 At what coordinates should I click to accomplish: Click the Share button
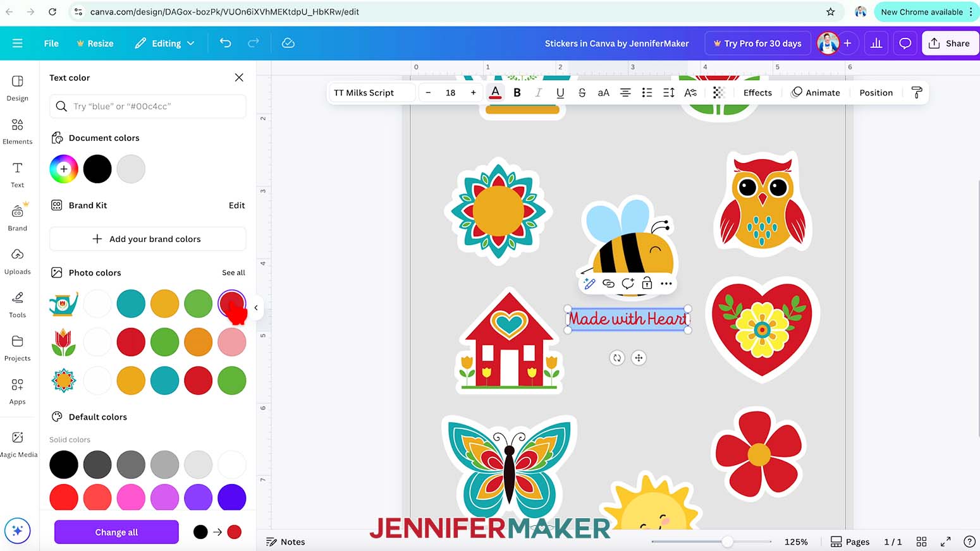pos(950,43)
